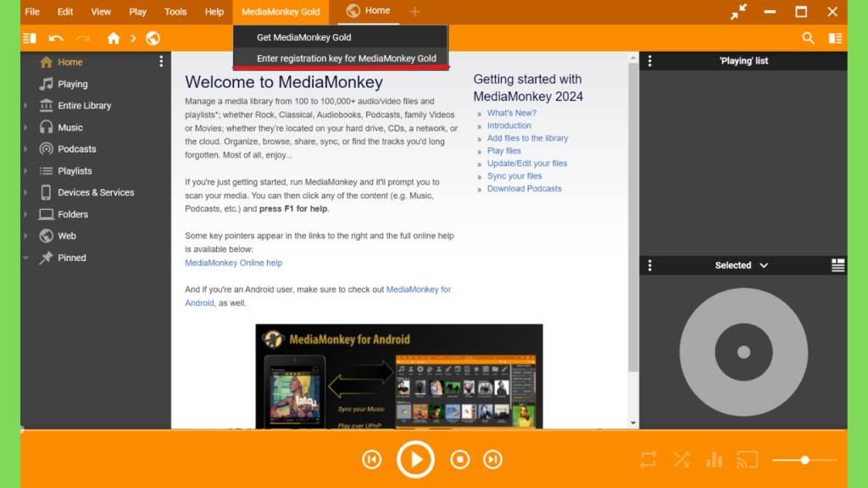Go to Home via toolbar house icon
The width and height of the screenshot is (868, 488).
pos(114,38)
